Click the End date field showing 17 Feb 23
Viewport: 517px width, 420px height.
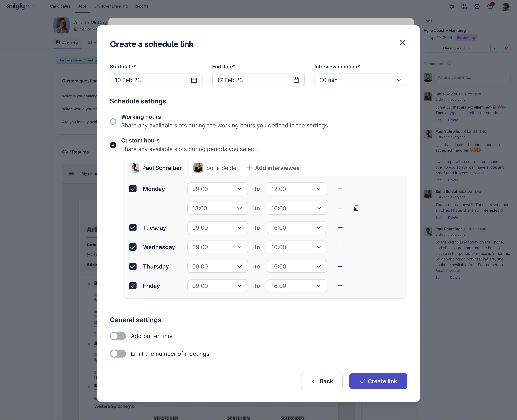(x=258, y=80)
